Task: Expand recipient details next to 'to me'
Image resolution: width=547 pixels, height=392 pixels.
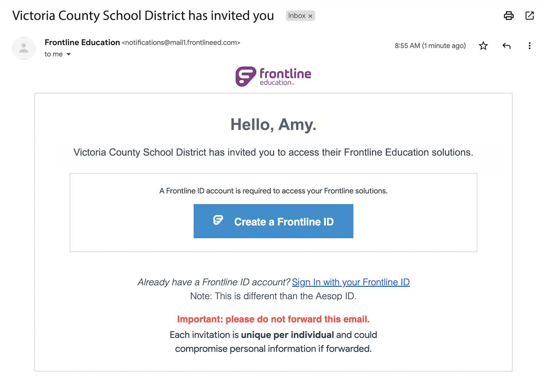Action: [x=69, y=54]
